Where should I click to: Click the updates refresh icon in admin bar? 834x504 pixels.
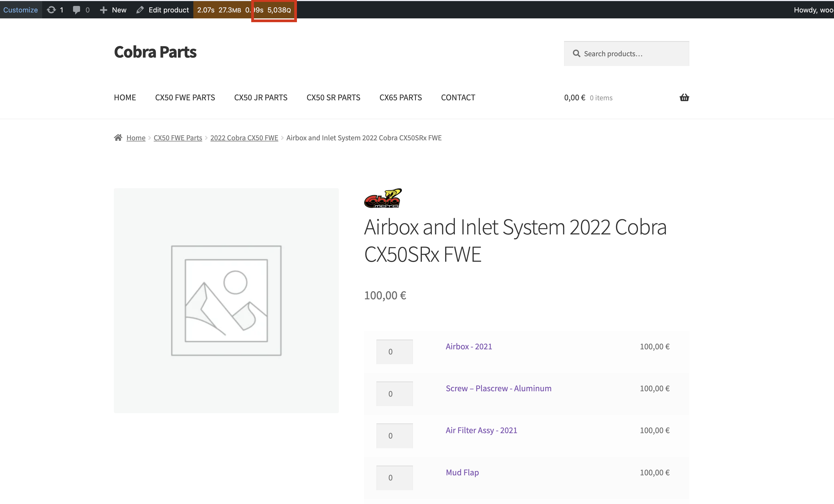pyautogui.click(x=51, y=10)
